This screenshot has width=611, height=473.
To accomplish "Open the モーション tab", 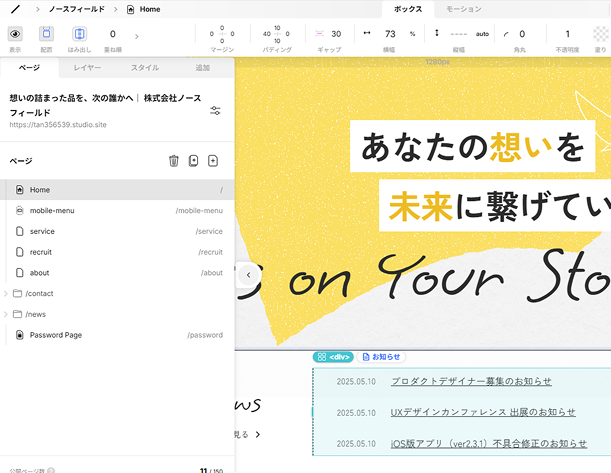I will pos(463,9).
